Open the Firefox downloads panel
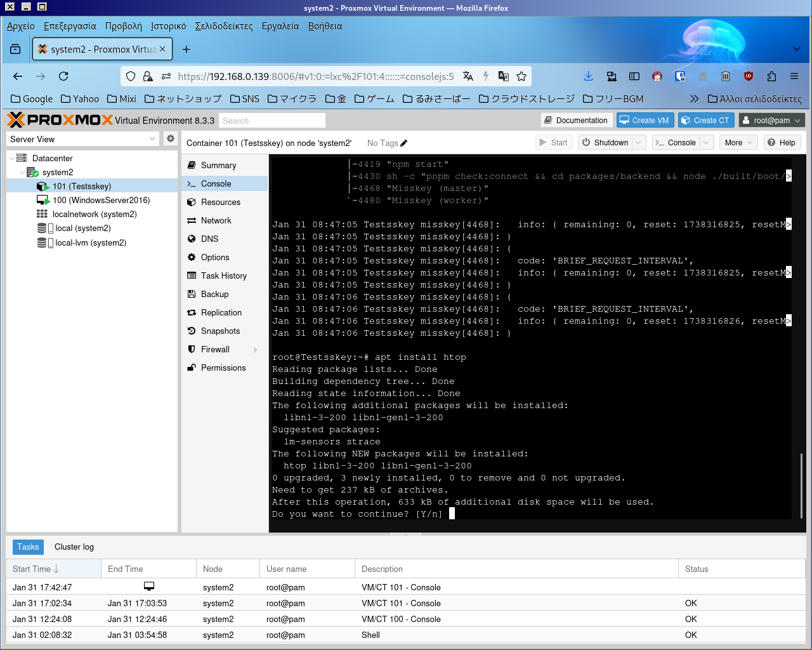 click(x=589, y=76)
